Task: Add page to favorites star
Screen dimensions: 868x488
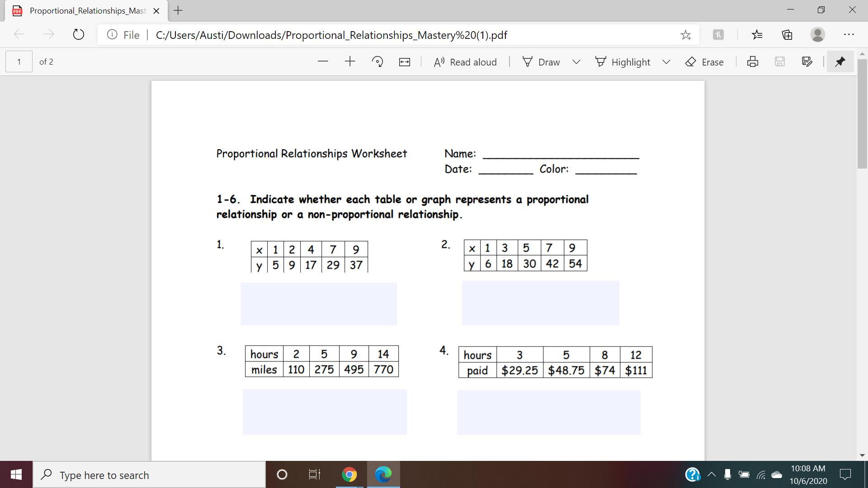Action: [685, 35]
